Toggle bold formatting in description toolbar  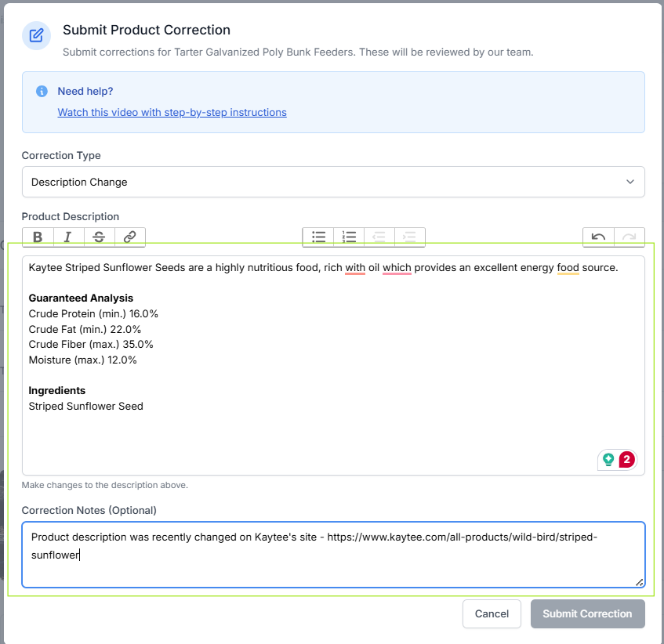38,237
